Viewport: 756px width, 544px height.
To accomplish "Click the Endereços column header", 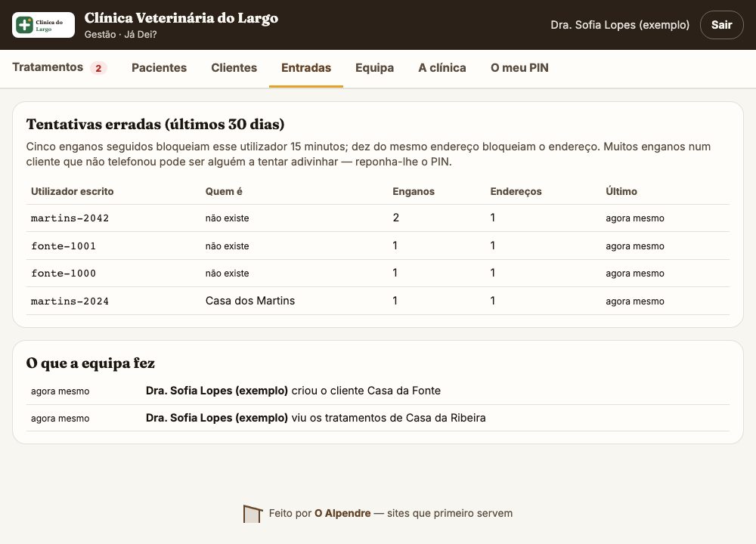I will (x=516, y=191).
